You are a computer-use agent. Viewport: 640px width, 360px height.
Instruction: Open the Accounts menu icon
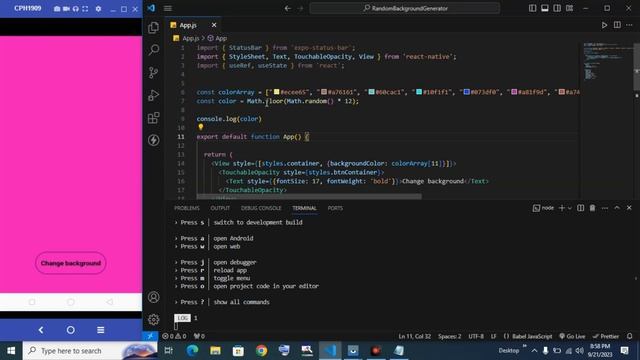[x=153, y=297]
